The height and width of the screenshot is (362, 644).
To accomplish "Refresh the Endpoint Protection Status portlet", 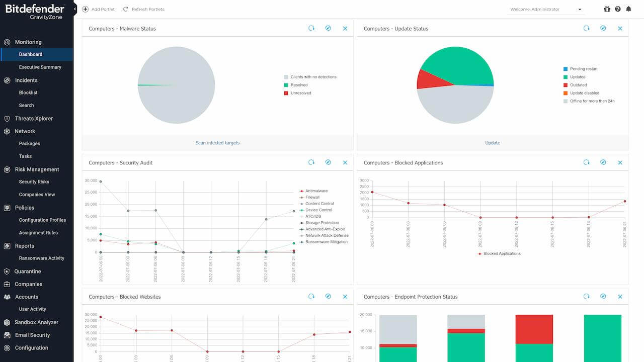I will (587, 297).
